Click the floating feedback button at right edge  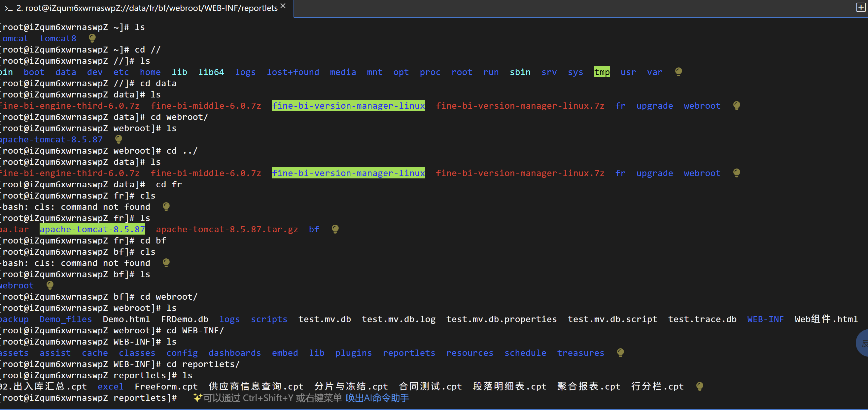863,343
